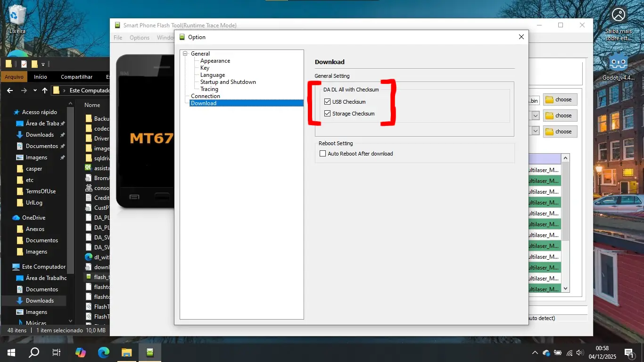Click the Windows Start button
The image size is (644, 362).
[11, 352]
